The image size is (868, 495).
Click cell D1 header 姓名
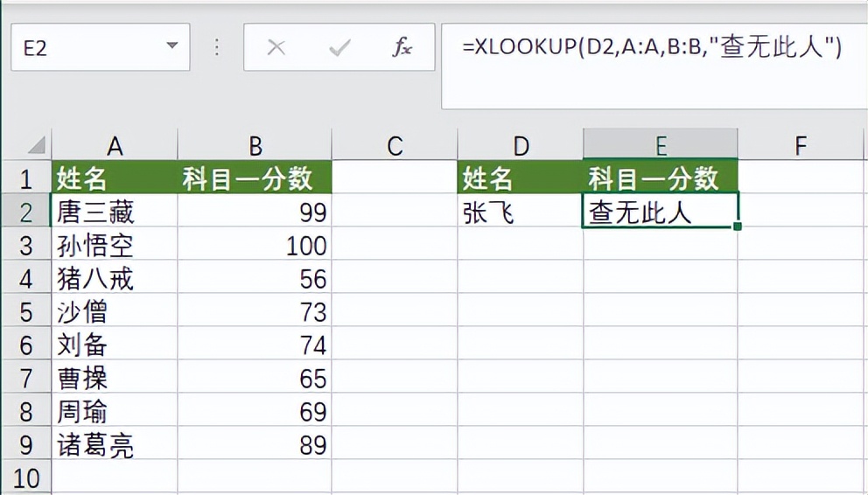[521, 177]
